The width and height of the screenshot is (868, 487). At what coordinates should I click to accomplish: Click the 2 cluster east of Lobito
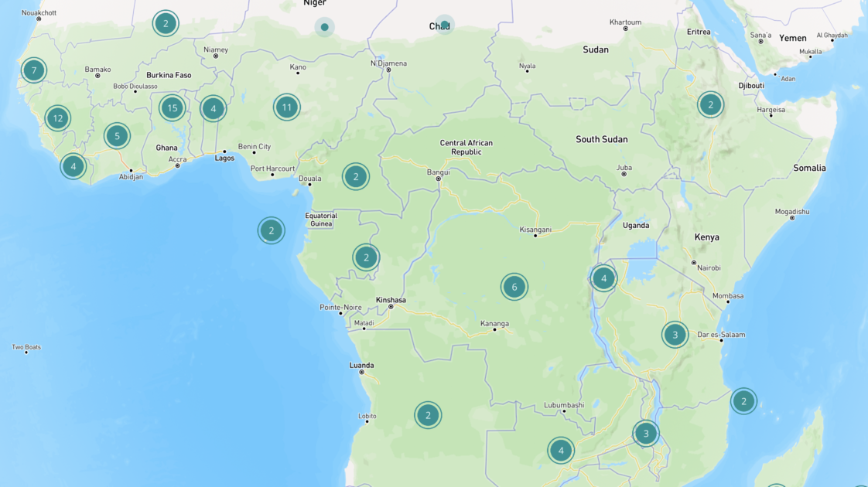coord(428,415)
